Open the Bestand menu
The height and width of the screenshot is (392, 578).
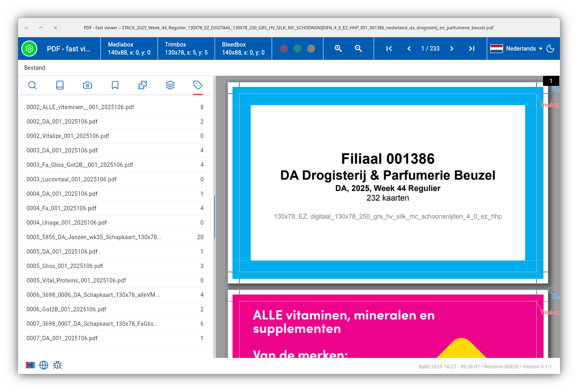click(x=35, y=68)
